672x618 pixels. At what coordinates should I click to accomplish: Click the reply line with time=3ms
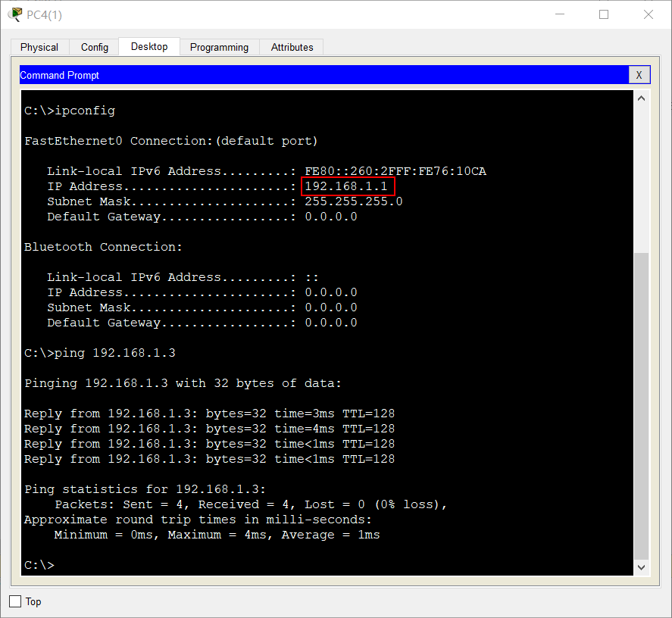(x=210, y=414)
